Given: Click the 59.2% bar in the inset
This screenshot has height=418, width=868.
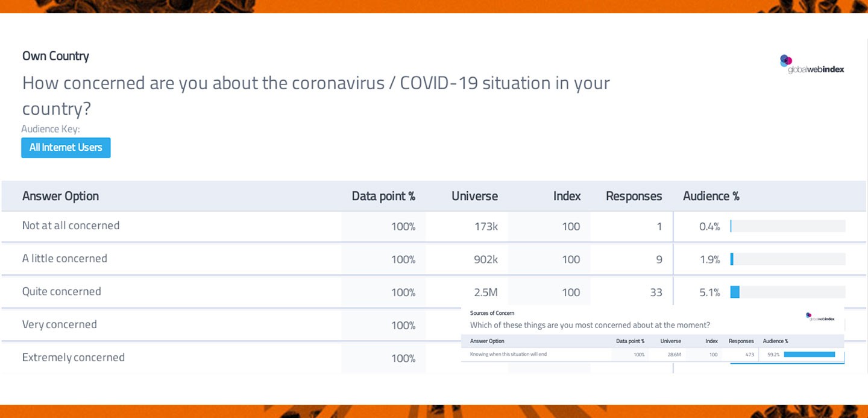Looking at the screenshot, I should (809, 355).
